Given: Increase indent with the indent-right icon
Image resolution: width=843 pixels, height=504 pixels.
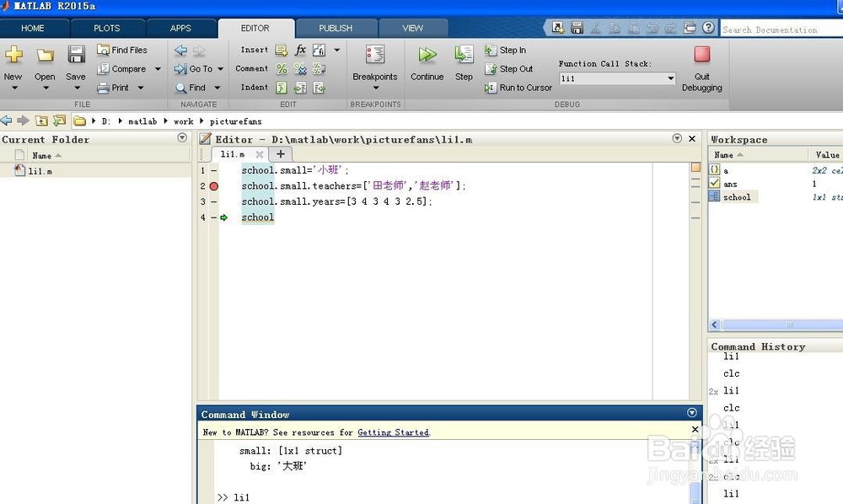Looking at the screenshot, I should [300, 88].
